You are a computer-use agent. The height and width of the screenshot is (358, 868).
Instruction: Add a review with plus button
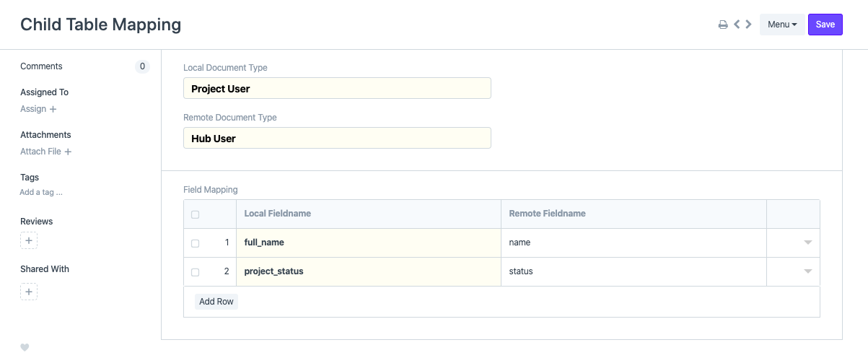click(29, 240)
